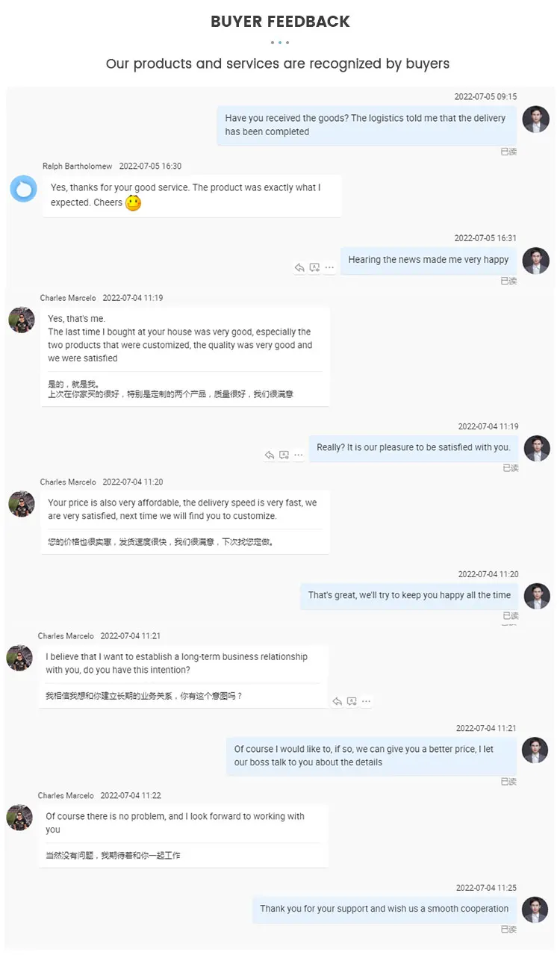Click seller avatar next to "Thank you for your support"
The height and width of the screenshot is (955, 560).
click(x=535, y=909)
